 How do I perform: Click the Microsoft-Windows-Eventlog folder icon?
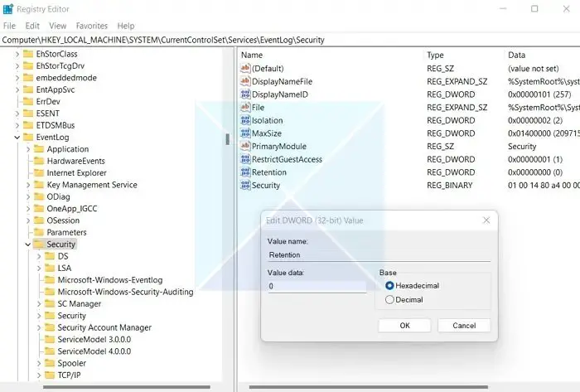coord(50,280)
